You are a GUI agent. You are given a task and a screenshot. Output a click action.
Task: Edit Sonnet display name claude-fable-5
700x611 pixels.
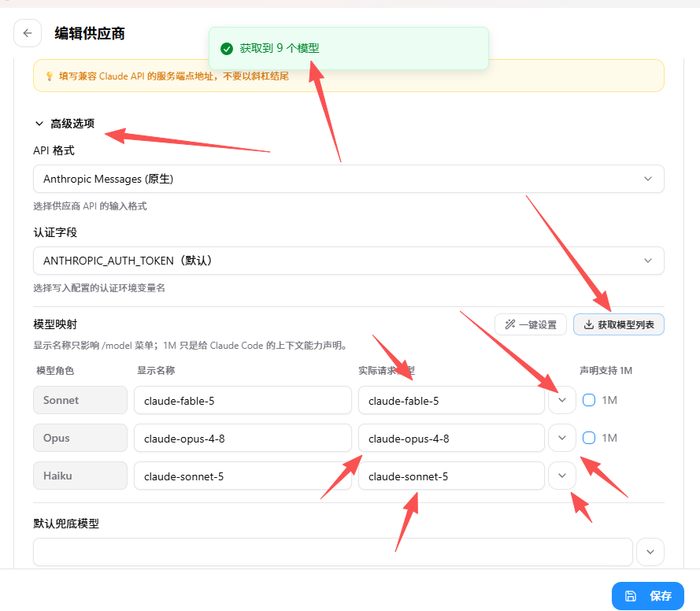click(x=243, y=400)
